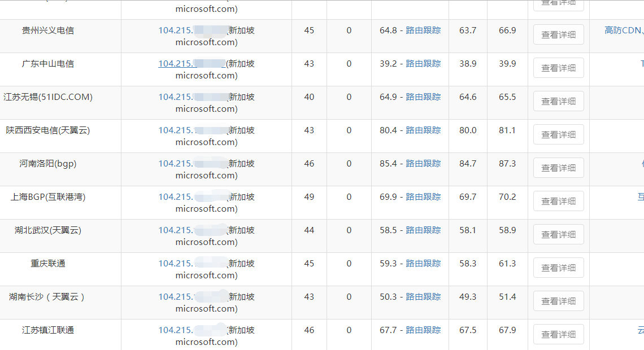Image resolution: width=644 pixels, height=350 pixels.
Task: Click the minimum value 64.6
Action: coord(468,97)
